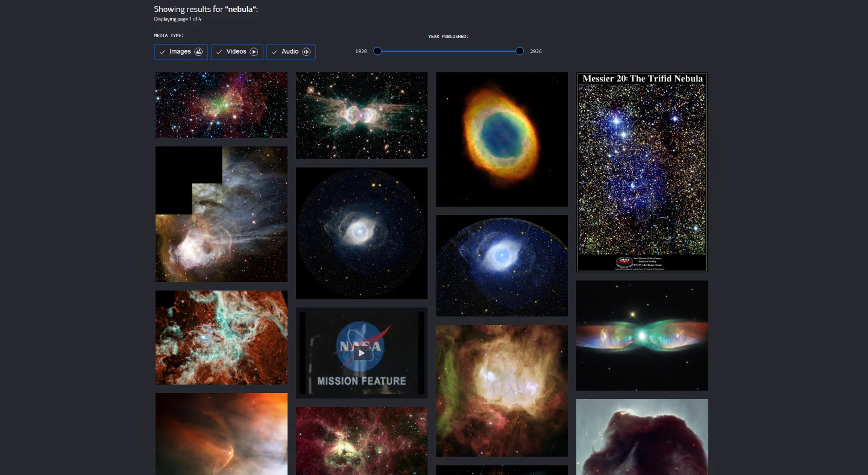Open the teal and orange nebula cloud image
This screenshot has width=868, height=475.
pos(221,338)
